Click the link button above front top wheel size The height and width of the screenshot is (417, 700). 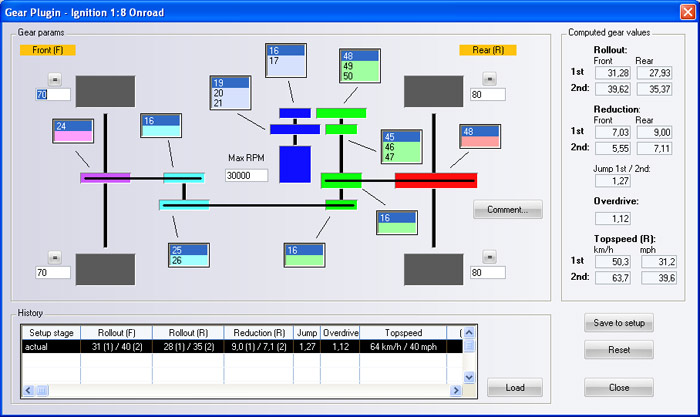click(x=55, y=79)
